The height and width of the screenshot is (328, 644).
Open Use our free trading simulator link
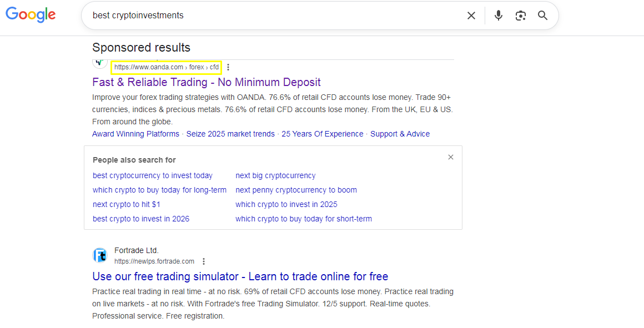pyautogui.click(x=240, y=276)
